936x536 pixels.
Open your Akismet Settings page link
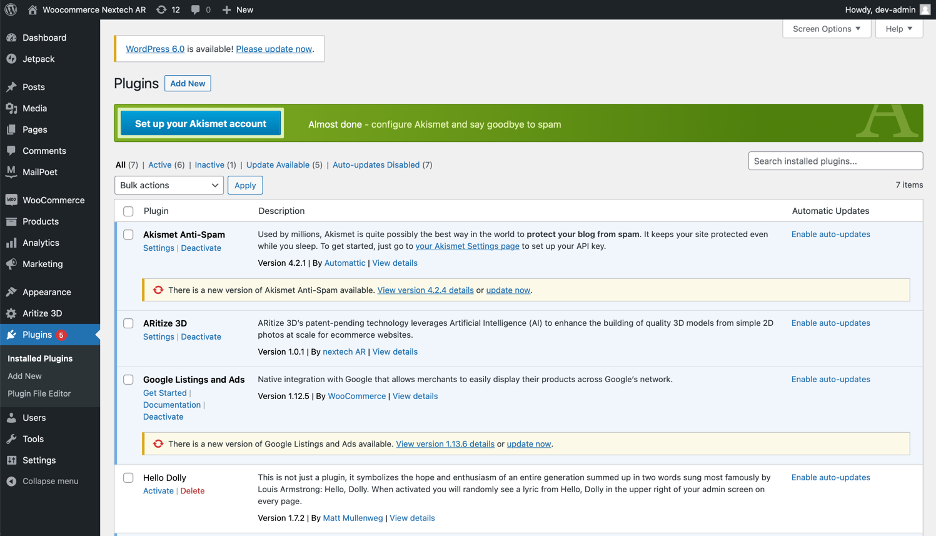tap(467, 246)
